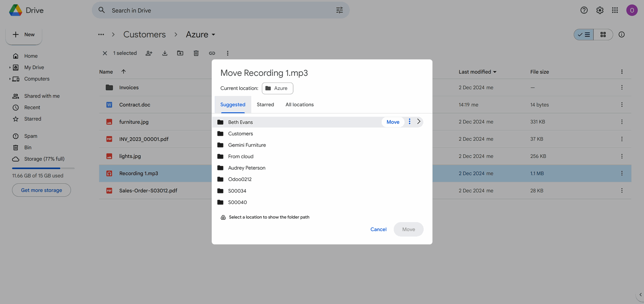
Task: Select the Suggested tab
Action: 233,105
